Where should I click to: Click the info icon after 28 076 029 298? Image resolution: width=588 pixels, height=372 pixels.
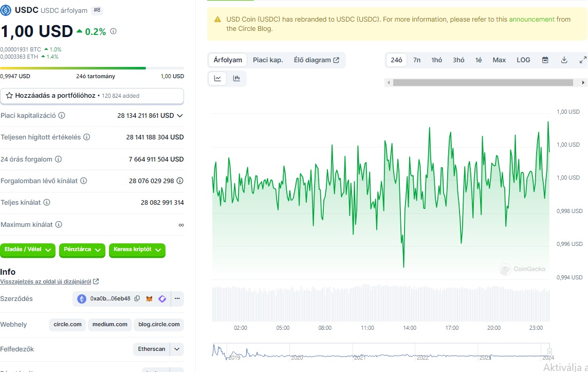[180, 181]
